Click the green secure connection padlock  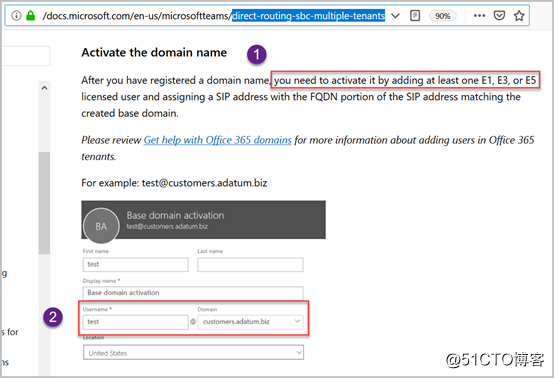tap(31, 16)
